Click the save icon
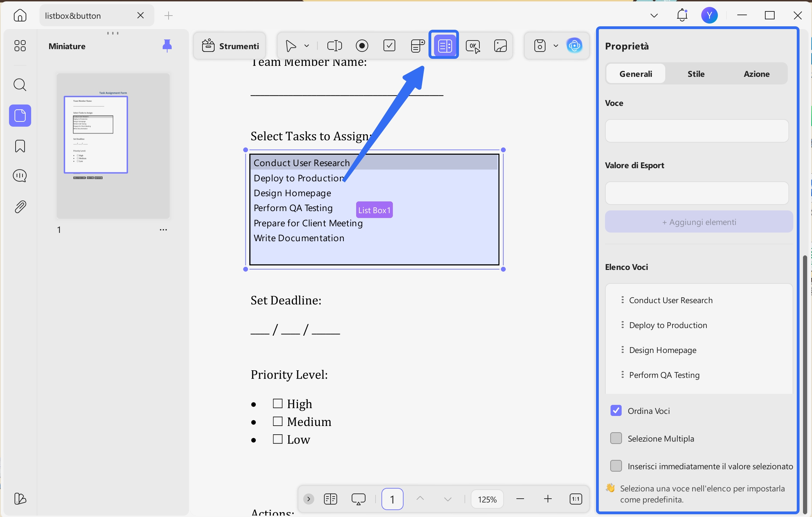The width and height of the screenshot is (812, 517). (540, 46)
